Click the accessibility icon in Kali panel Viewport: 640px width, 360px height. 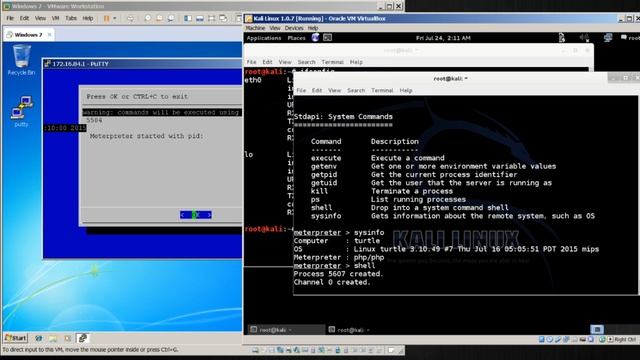coord(562,38)
